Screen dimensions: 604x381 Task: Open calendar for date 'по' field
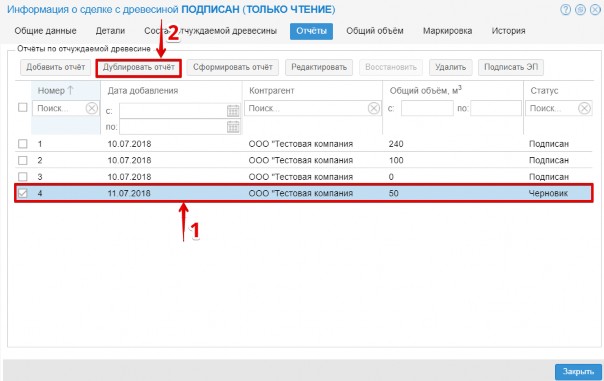(x=233, y=127)
